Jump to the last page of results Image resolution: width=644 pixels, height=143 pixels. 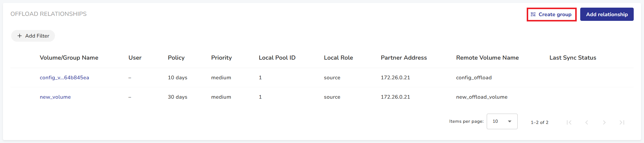(622, 122)
